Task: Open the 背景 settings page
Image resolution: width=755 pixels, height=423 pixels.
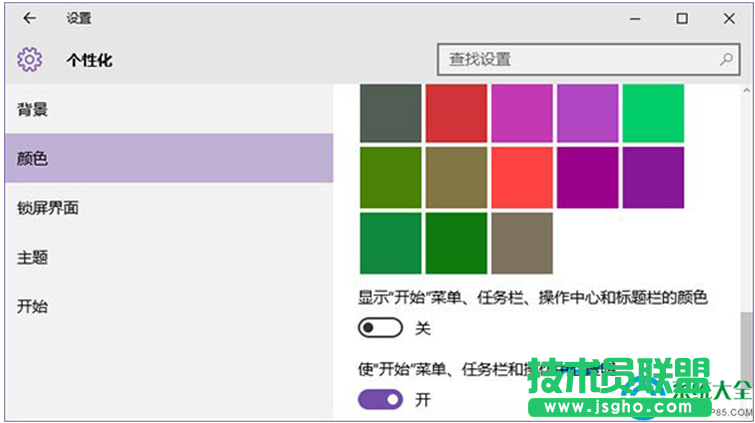Action: (x=33, y=109)
